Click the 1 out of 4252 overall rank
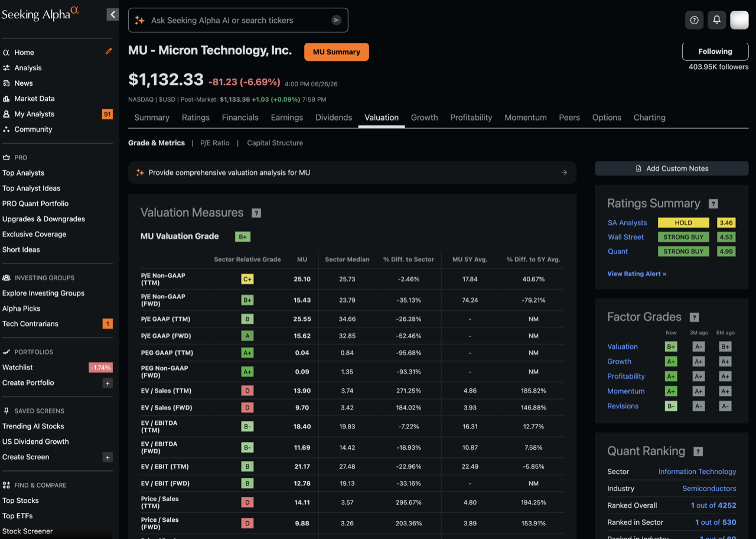This screenshot has height=539, width=756. click(x=713, y=505)
